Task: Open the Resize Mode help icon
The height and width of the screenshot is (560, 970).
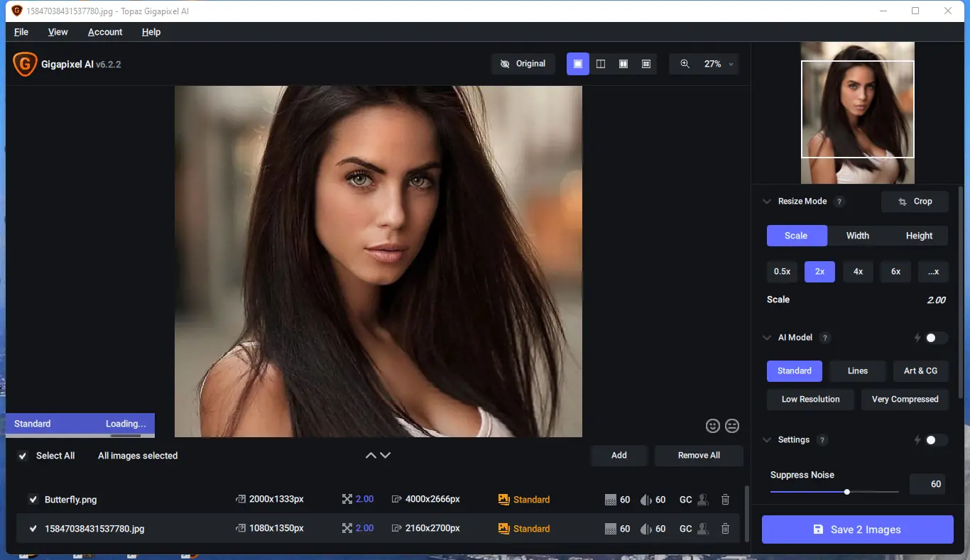Action: pos(839,202)
